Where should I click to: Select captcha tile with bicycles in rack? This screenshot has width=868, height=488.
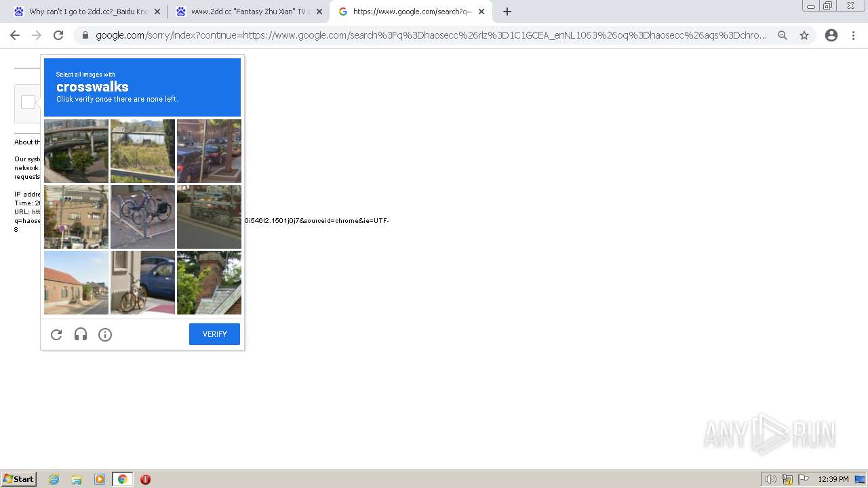coord(142,217)
